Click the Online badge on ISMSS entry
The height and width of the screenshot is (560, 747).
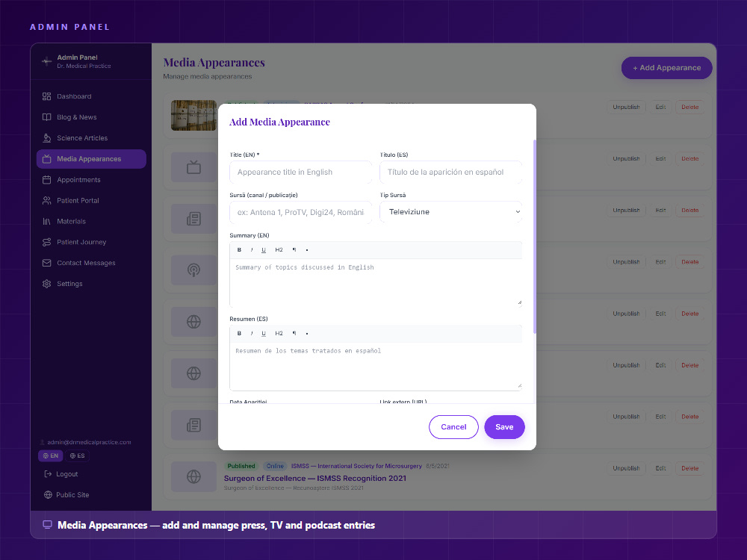(275, 466)
